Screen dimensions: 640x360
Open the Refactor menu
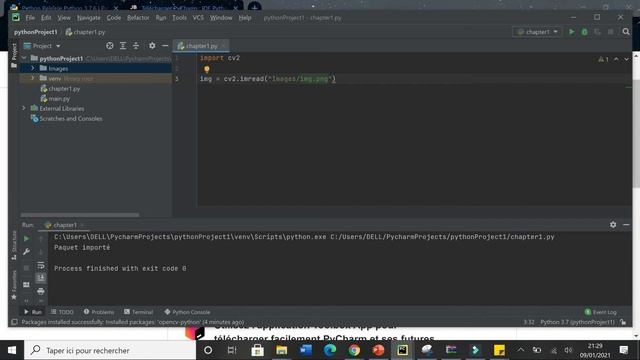pyautogui.click(x=138, y=18)
